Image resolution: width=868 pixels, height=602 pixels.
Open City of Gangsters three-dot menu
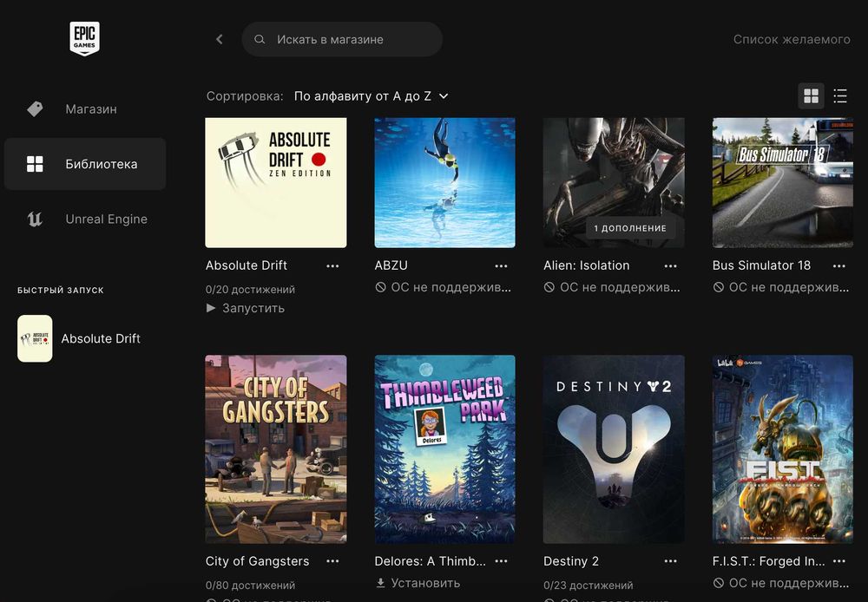(332, 561)
